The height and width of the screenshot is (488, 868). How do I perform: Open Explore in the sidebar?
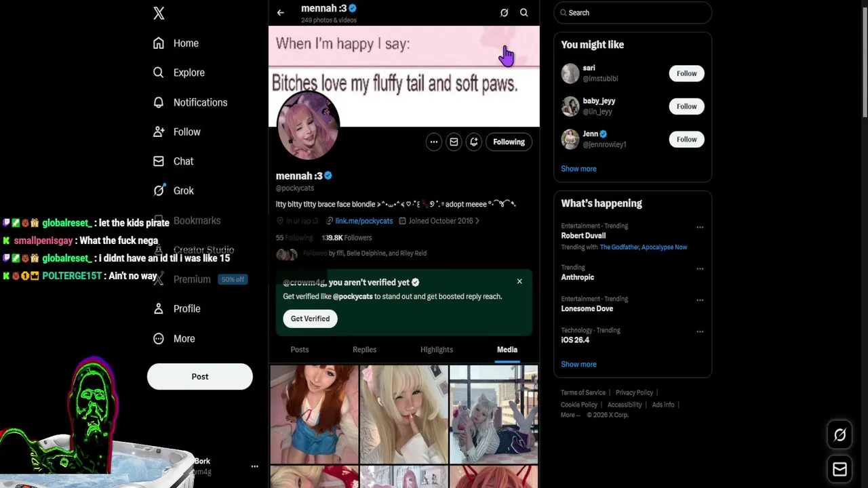coord(178,73)
